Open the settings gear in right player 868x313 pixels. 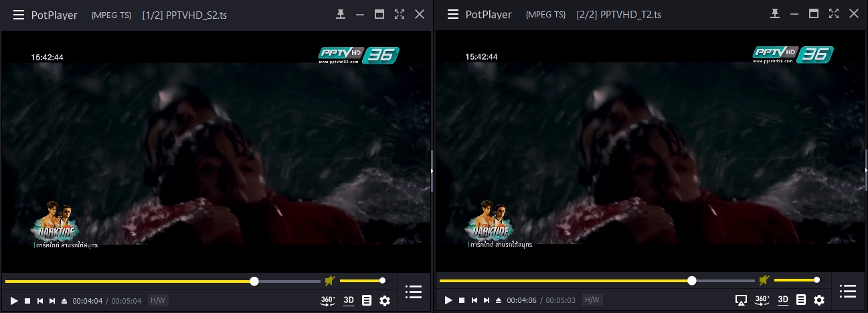point(819,301)
